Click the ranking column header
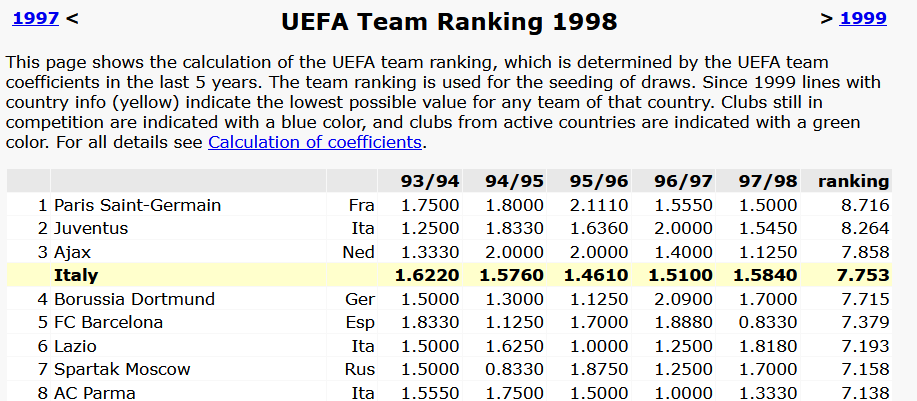The image size is (917, 401). coord(853,181)
